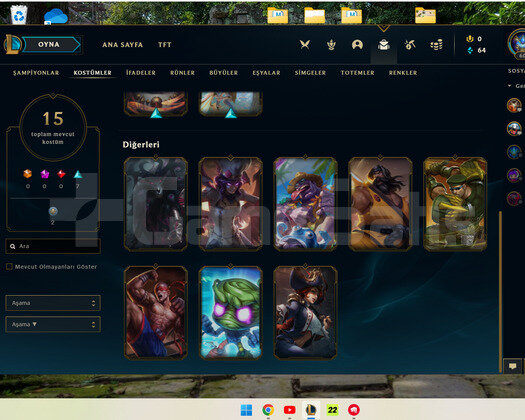
Task: Open Google Chrome from the taskbar
Action: point(268,410)
